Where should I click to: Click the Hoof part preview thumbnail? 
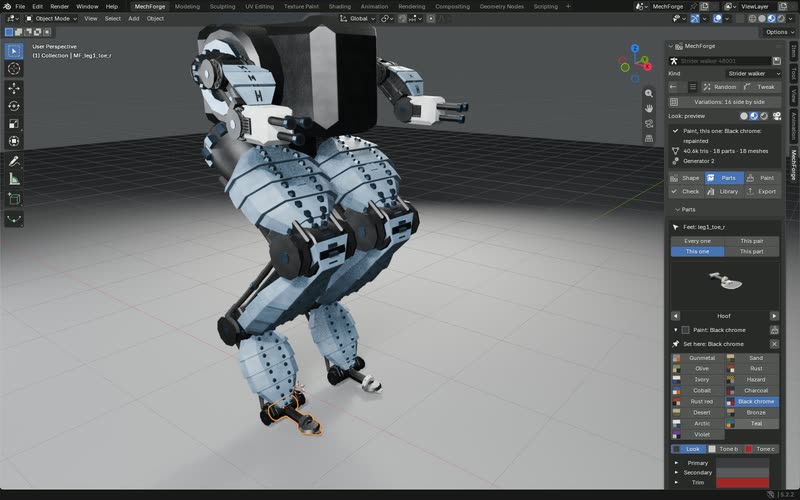[724, 282]
